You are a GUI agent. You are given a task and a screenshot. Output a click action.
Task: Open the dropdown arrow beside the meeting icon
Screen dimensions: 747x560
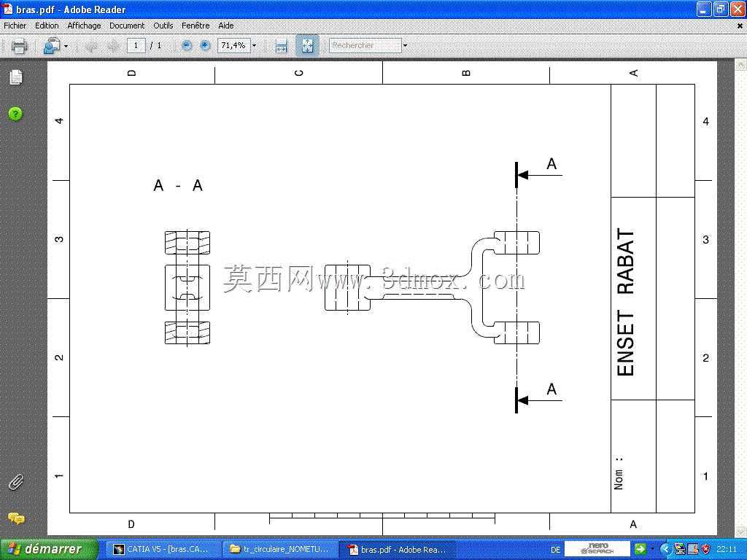(x=66, y=46)
